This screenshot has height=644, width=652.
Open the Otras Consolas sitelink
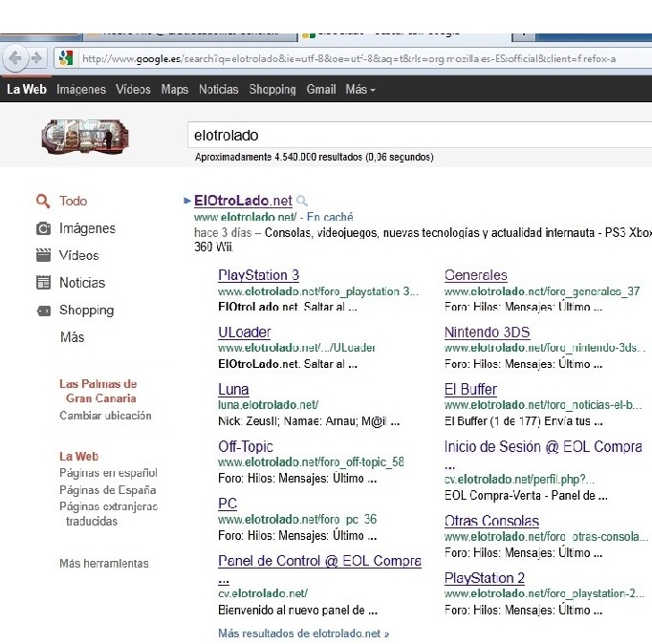pyautogui.click(x=491, y=521)
